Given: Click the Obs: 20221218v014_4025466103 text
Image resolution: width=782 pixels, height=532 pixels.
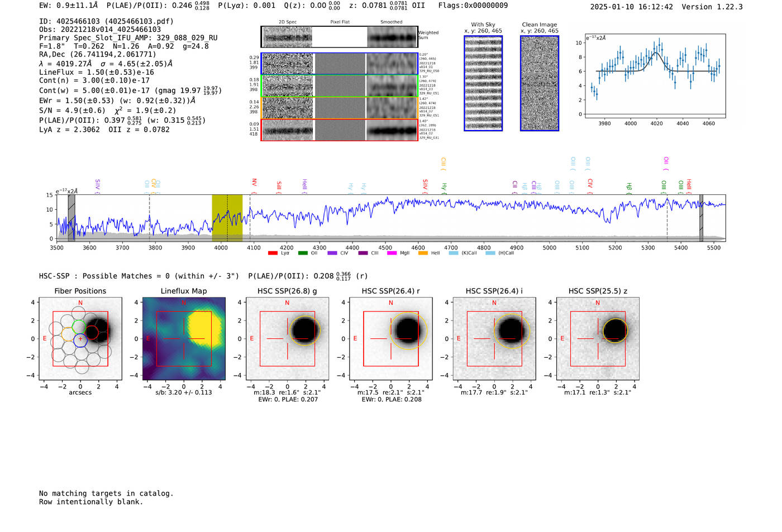Looking at the screenshot, I should pos(100,30).
